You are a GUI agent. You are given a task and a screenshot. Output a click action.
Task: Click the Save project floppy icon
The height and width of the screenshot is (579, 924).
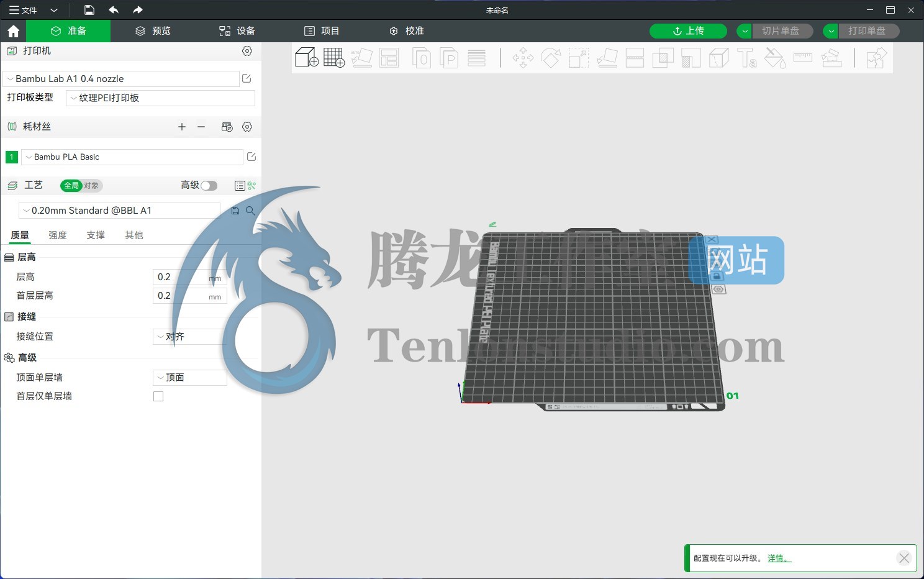[x=89, y=10]
